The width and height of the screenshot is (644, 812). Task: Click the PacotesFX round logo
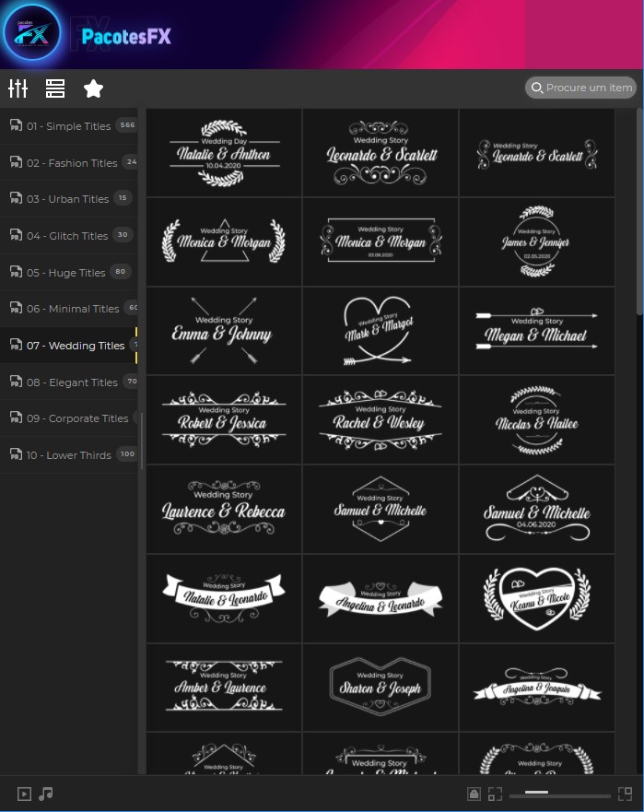32,33
